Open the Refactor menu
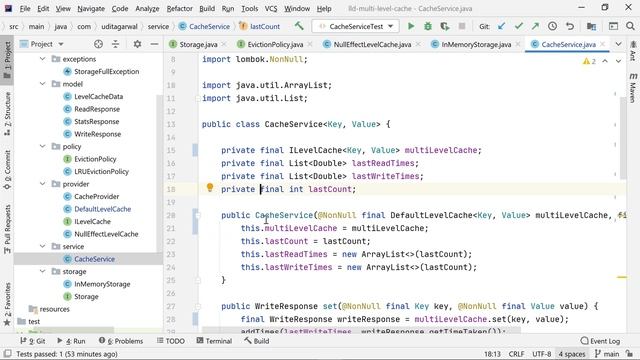Screen dimensions: 640x360 (x=179, y=8)
